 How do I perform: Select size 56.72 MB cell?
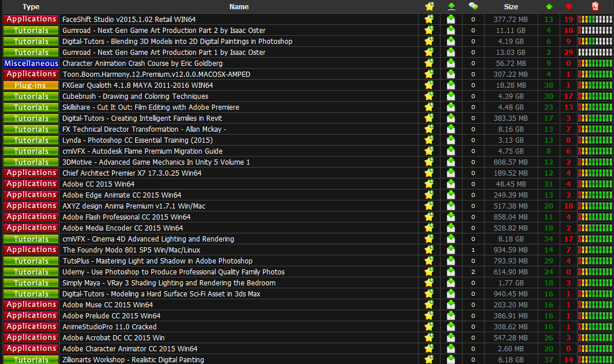tap(511, 63)
